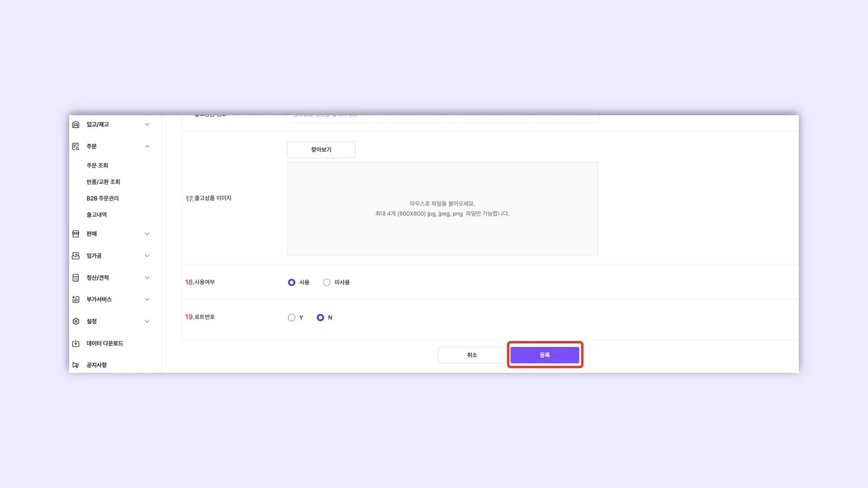The height and width of the screenshot is (488, 868).
Task: Select the 미사용 radio option
Action: coord(327,282)
